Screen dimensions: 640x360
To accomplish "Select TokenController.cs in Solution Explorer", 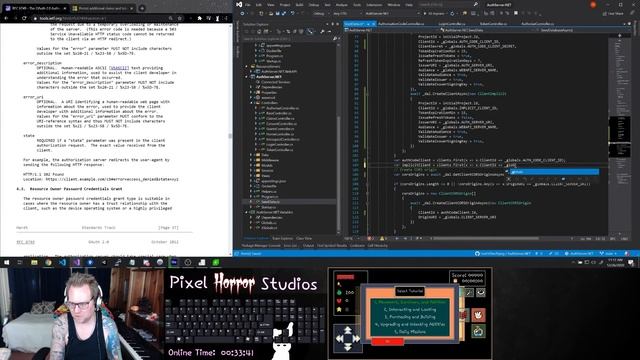I will [x=280, y=150].
